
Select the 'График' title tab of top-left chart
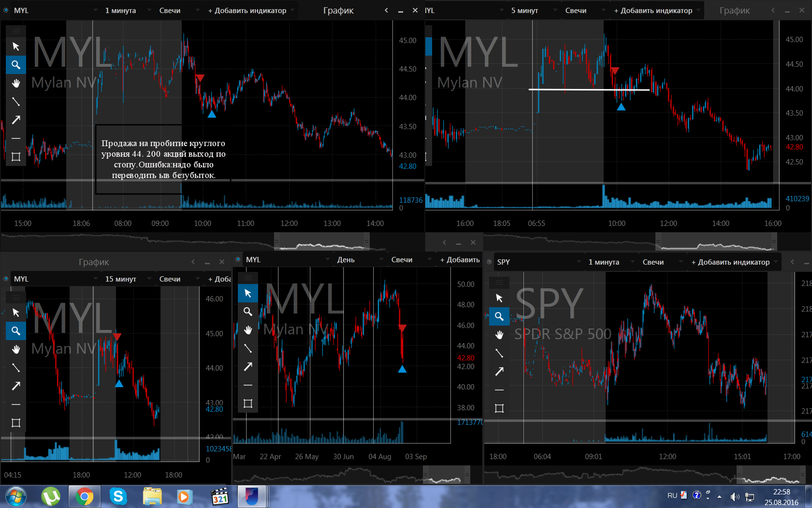coord(338,10)
